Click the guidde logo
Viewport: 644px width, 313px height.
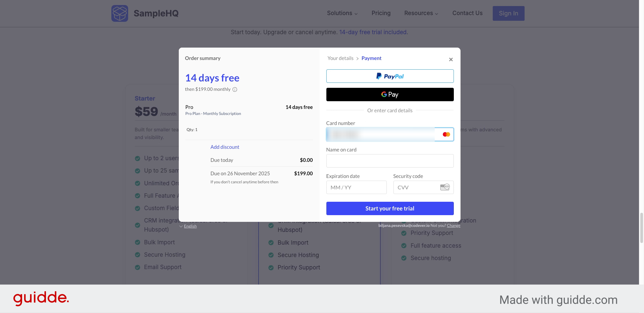click(41, 298)
